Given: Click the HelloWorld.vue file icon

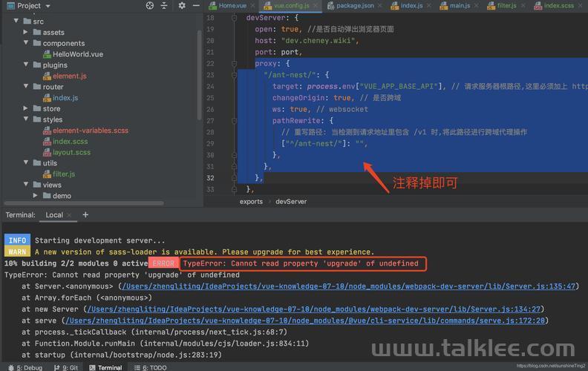Looking at the screenshot, I should click(x=47, y=54).
